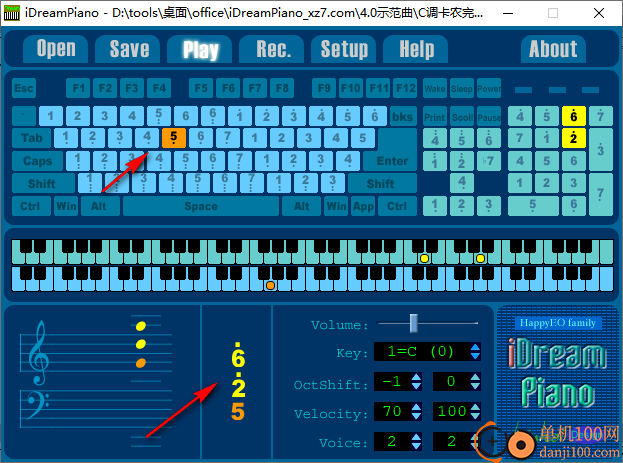This screenshot has height=463, width=623.
Task: Open the Setup menu
Action: coord(344,49)
